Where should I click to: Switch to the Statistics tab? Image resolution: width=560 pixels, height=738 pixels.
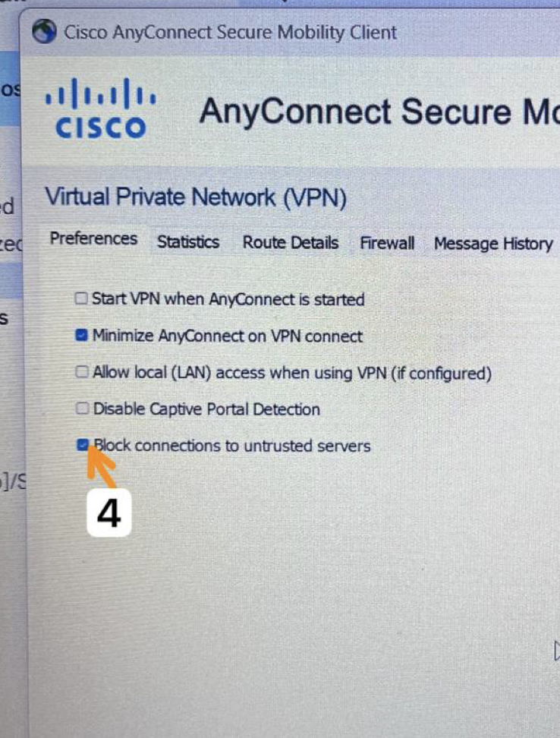point(188,242)
